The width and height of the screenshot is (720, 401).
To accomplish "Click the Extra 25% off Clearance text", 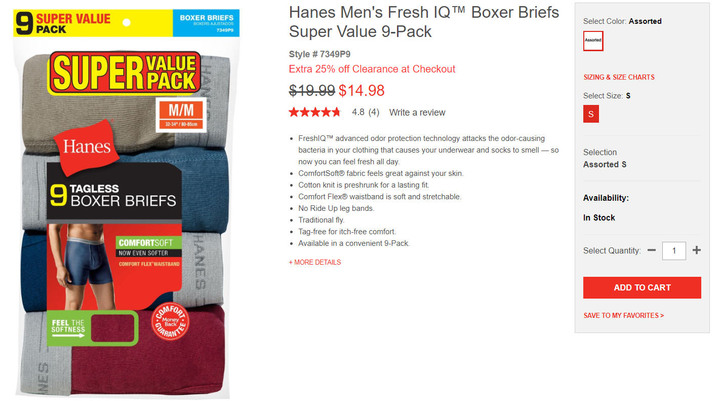I will click(x=372, y=69).
